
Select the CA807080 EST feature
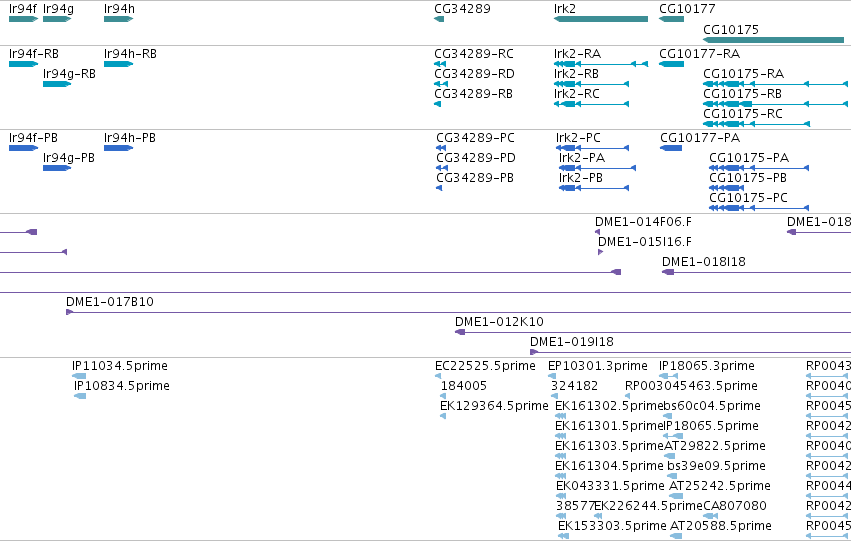(x=708, y=516)
